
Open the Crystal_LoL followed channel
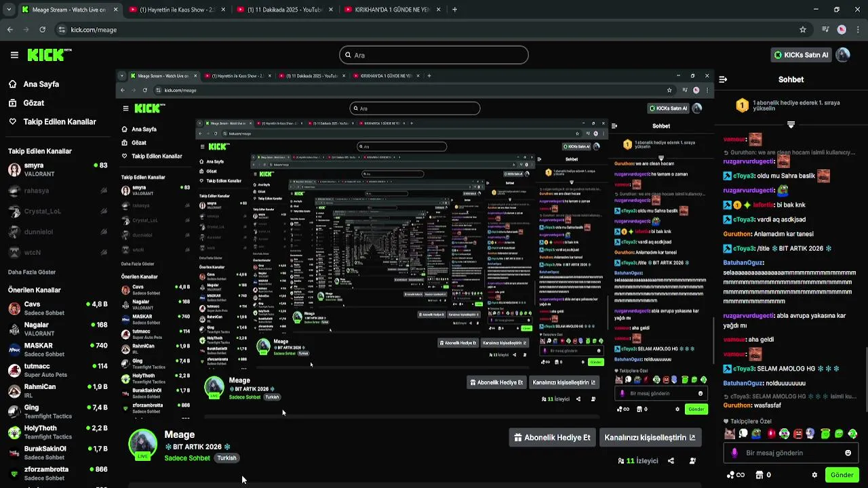pyautogui.click(x=58, y=211)
